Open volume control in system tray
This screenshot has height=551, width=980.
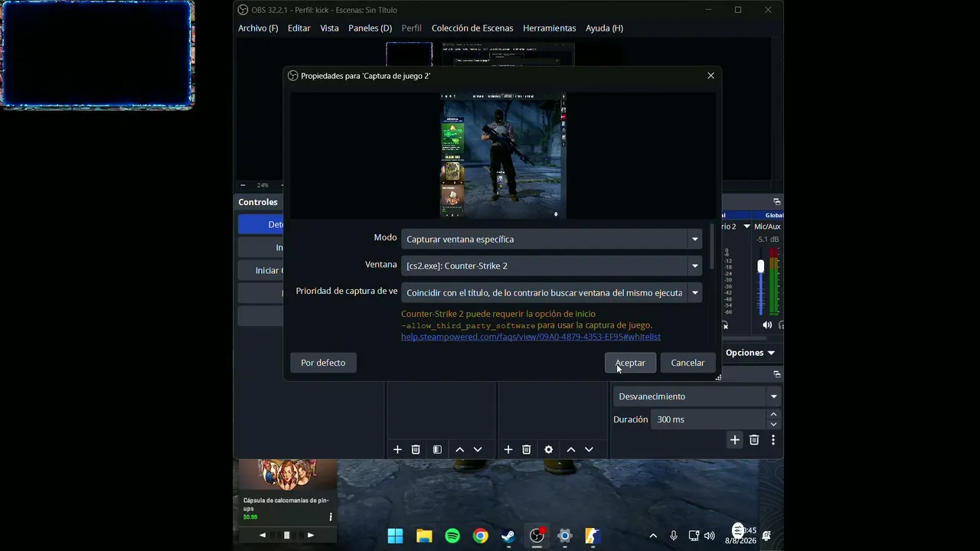click(x=710, y=536)
